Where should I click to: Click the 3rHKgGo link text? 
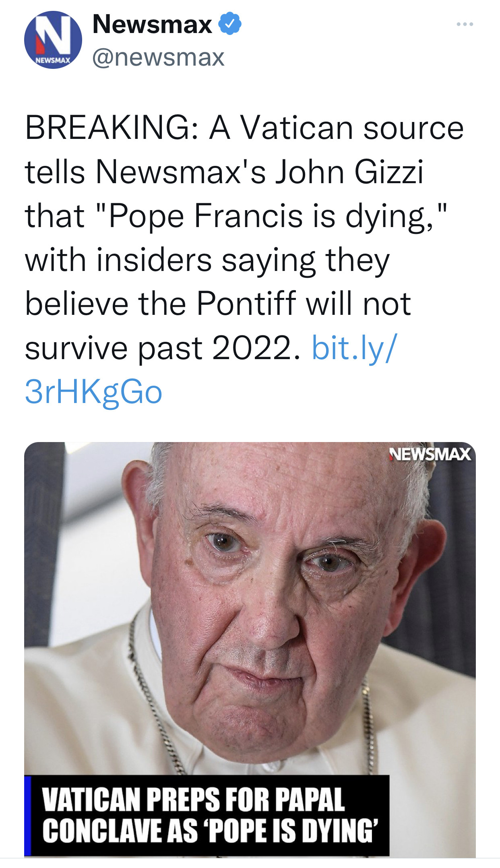93,392
